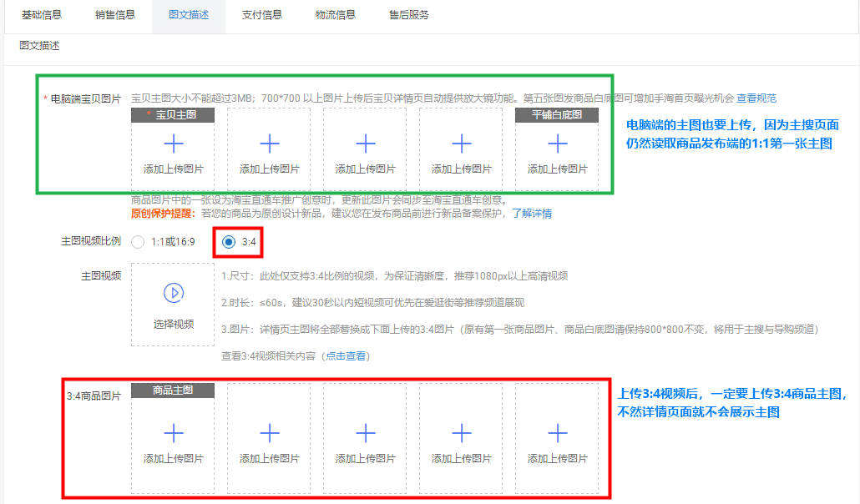
Task: Click the fourth 添加上传图片 slot in PC row
Action: tap(460, 144)
